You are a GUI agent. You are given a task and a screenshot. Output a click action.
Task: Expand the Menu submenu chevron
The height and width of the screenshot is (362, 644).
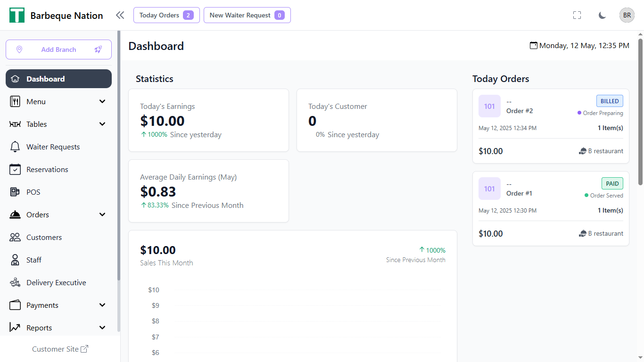tap(102, 101)
